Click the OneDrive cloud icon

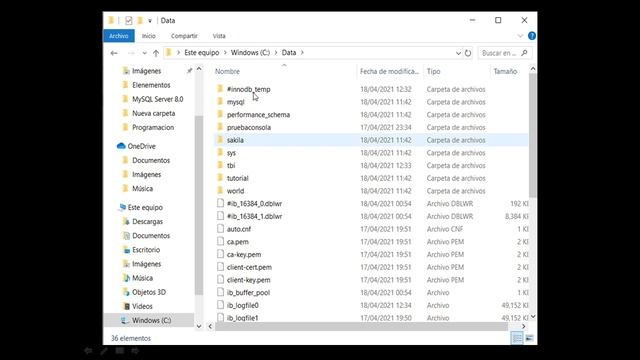pyautogui.click(x=121, y=146)
